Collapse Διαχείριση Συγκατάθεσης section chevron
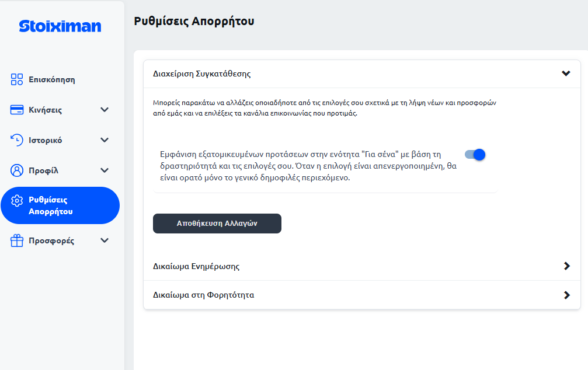The image size is (588, 370). coord(566,74)
